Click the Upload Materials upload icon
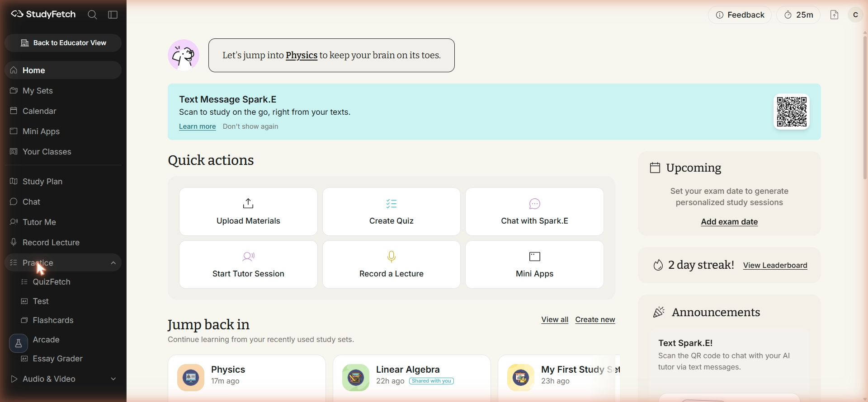Viewport: 868px width, 402px height. point(248,204)
